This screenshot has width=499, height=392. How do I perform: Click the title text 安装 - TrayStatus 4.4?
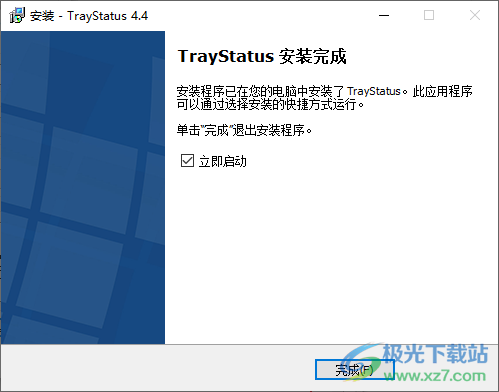point(89,16)
